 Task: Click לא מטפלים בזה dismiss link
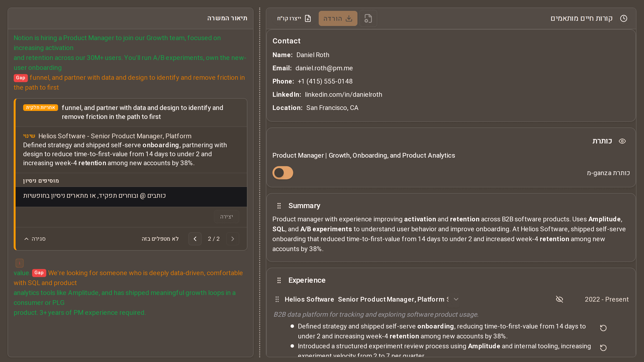click(160, 239)
